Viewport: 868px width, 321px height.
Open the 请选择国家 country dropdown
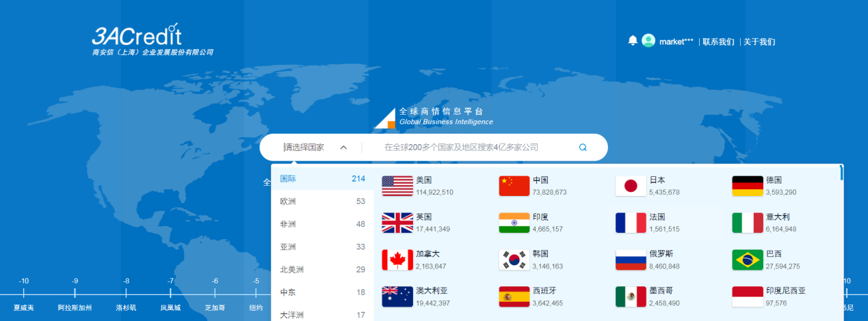[305, 147]
